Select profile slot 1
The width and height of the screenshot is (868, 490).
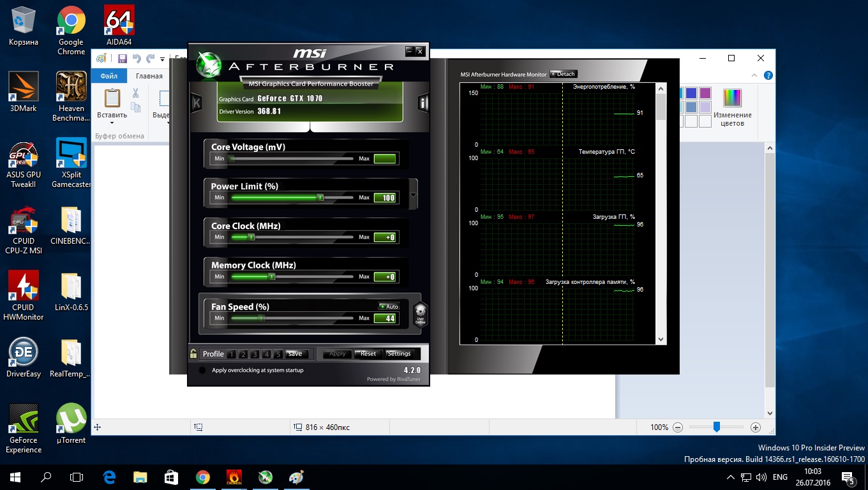(x=231, y=354)
